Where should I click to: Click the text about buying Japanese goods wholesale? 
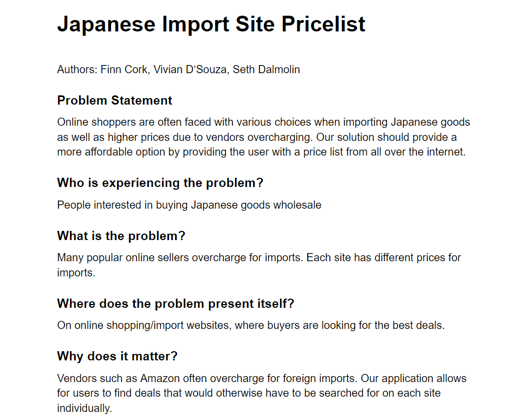189,205
